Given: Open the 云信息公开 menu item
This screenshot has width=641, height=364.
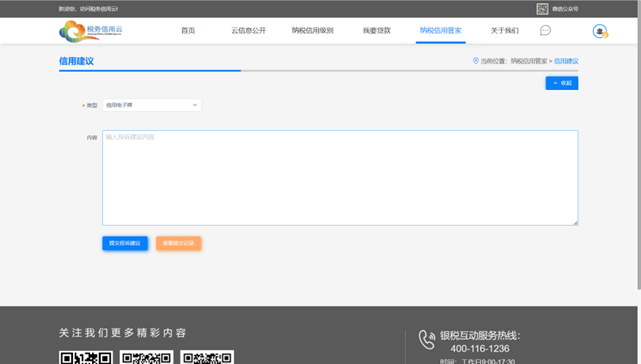Looking at the screenshot, I should coord(249,31).
